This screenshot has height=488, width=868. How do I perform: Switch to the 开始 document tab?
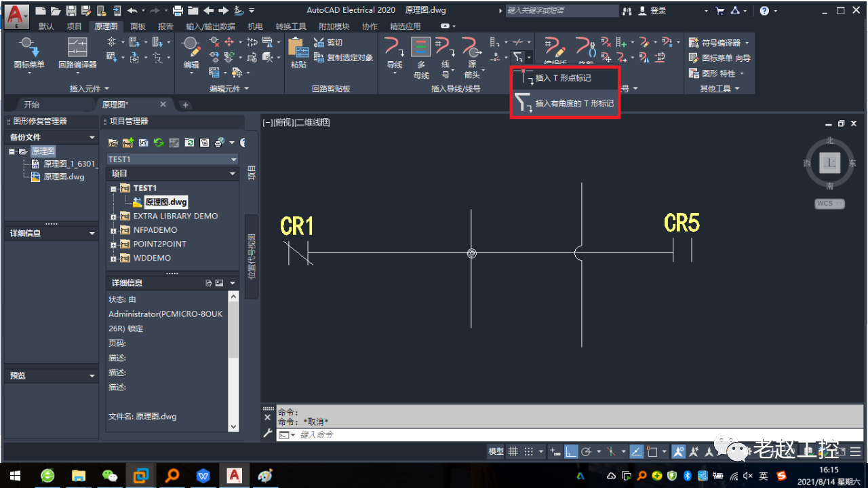31,105
